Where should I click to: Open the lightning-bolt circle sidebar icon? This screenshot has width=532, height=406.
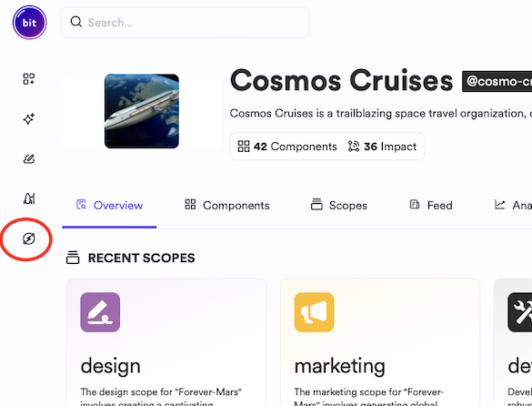(29, 239)
